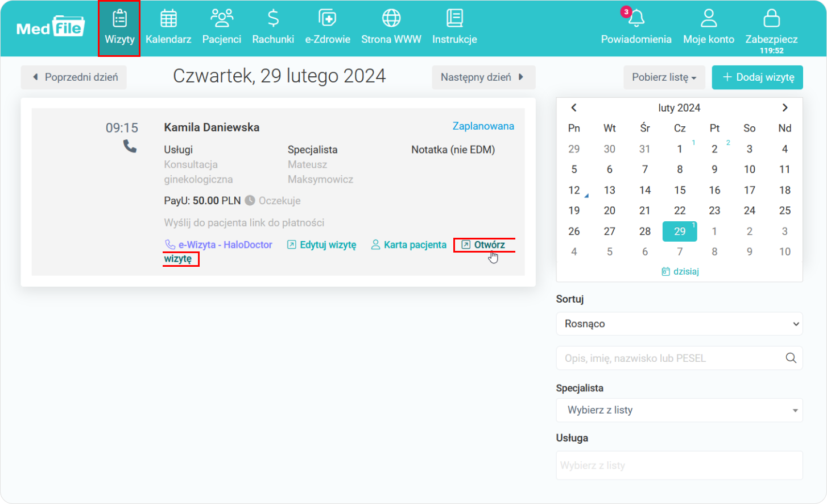
Task: Open Powiadomienia bell icon
Action: point(636,18)
